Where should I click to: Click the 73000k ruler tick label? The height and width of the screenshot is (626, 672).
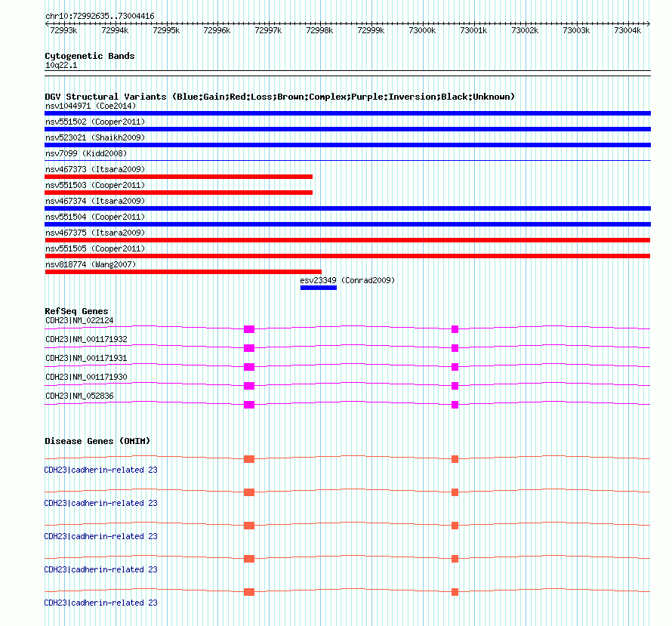[422, 30]
